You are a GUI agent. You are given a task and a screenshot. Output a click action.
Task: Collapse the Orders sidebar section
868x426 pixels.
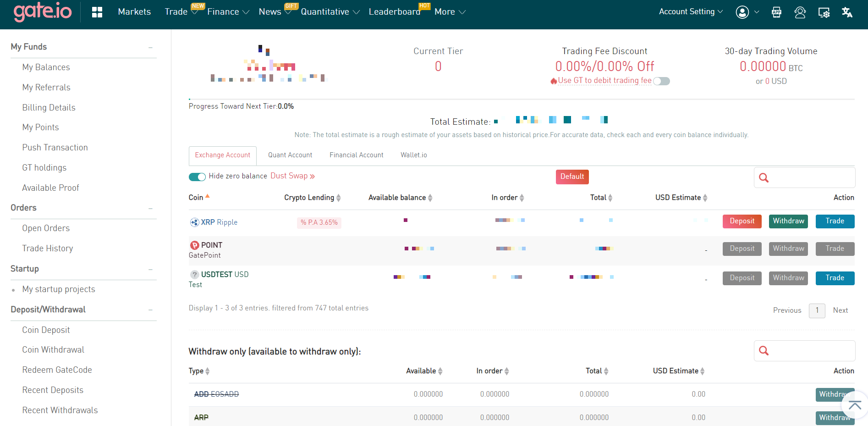(150, 209)
